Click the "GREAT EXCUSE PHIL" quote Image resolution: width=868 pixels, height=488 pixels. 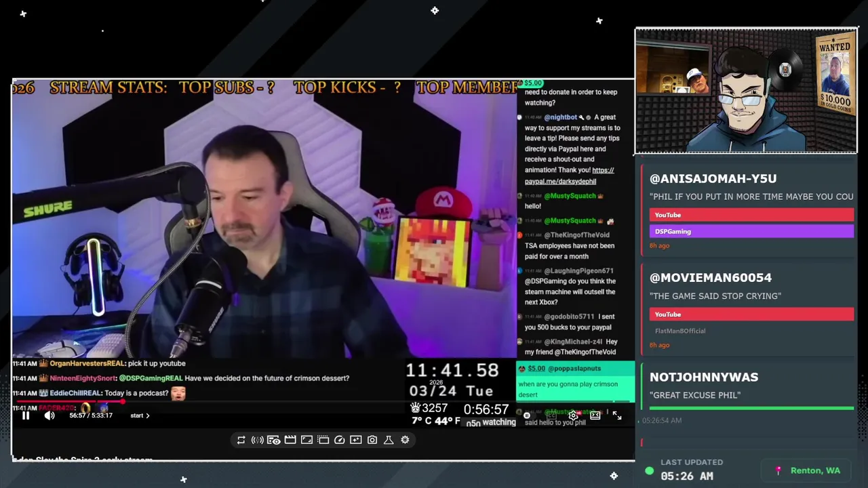point(695,395)
